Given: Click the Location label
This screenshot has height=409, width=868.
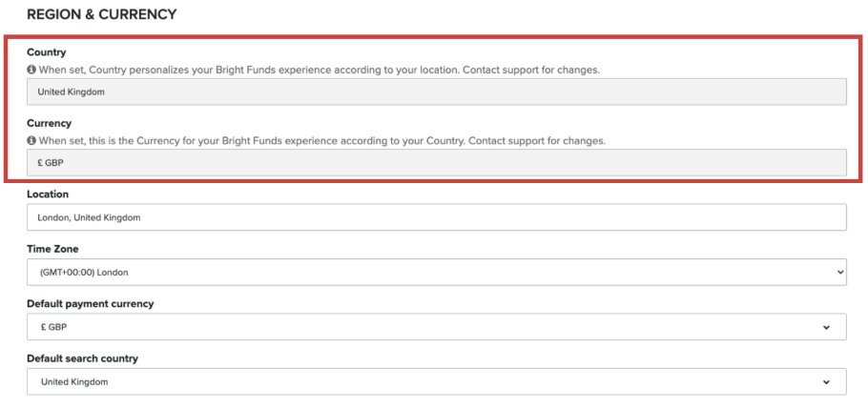Looking at the screenshot, I should [48, 194].
